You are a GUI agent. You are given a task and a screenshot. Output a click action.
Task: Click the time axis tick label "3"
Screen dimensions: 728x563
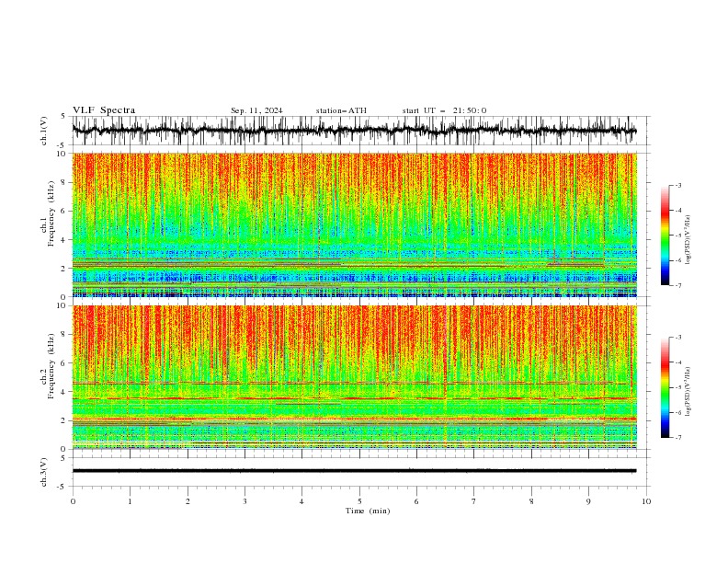click(x=245, y=501)
